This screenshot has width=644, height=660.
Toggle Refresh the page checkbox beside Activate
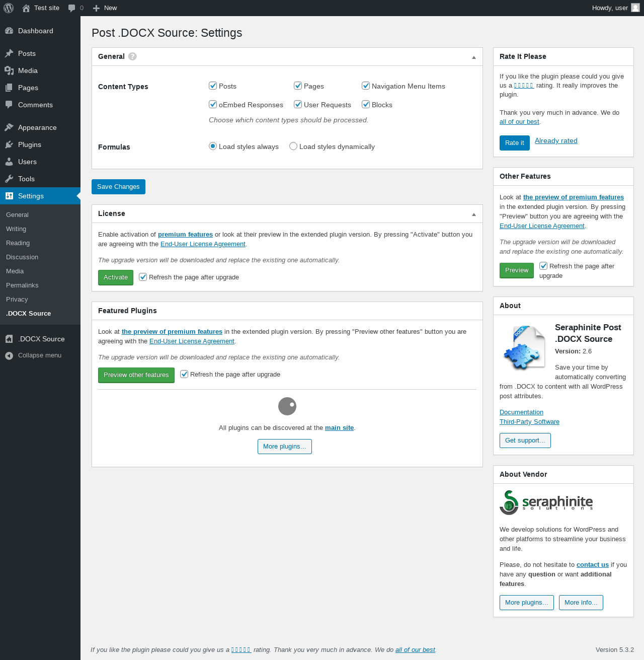[143, 277]
